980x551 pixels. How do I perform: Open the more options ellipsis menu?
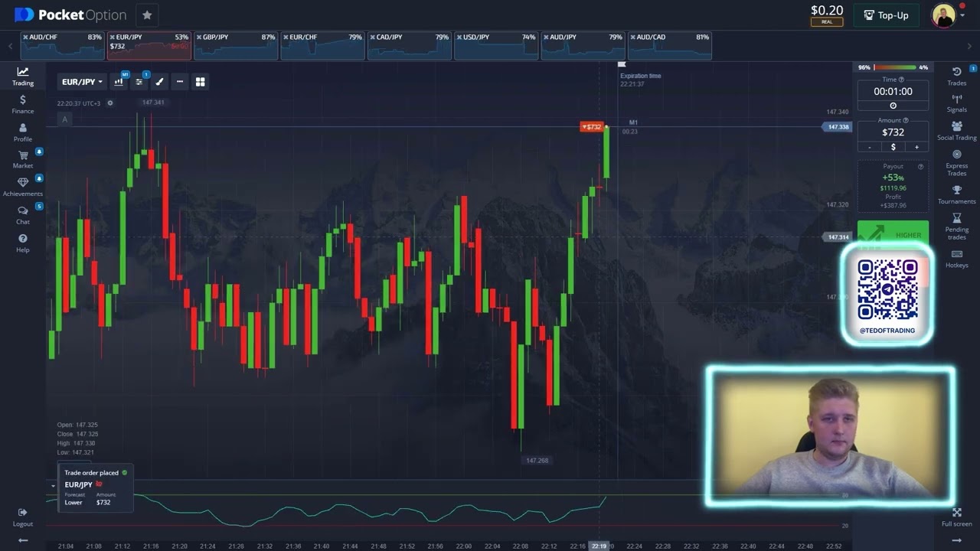coord(180,82)
